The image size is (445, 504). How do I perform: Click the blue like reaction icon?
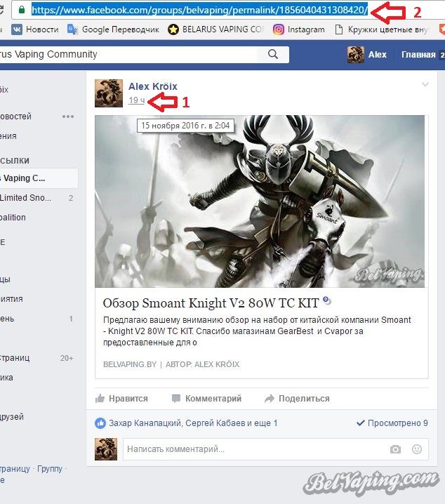pos(100,423)
